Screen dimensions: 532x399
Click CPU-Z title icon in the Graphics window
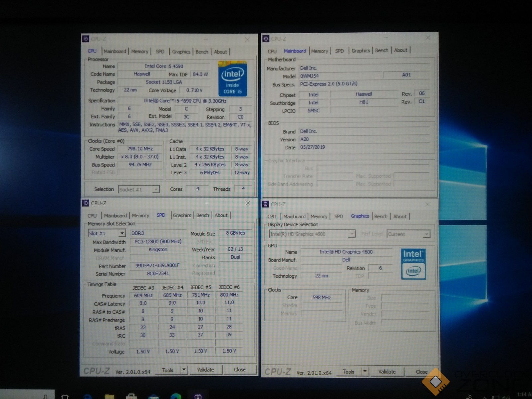(x=266, y=204)
